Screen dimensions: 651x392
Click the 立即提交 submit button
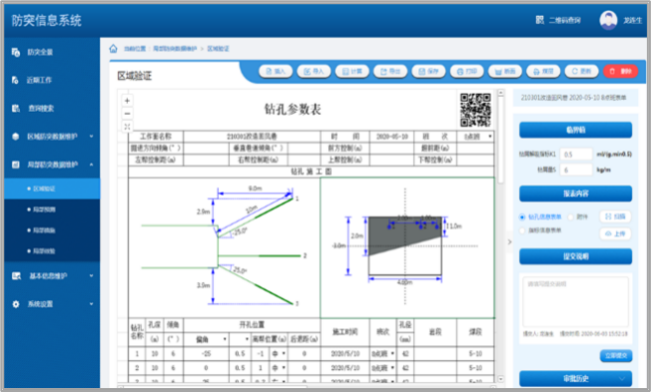click(x=616, y=355)
